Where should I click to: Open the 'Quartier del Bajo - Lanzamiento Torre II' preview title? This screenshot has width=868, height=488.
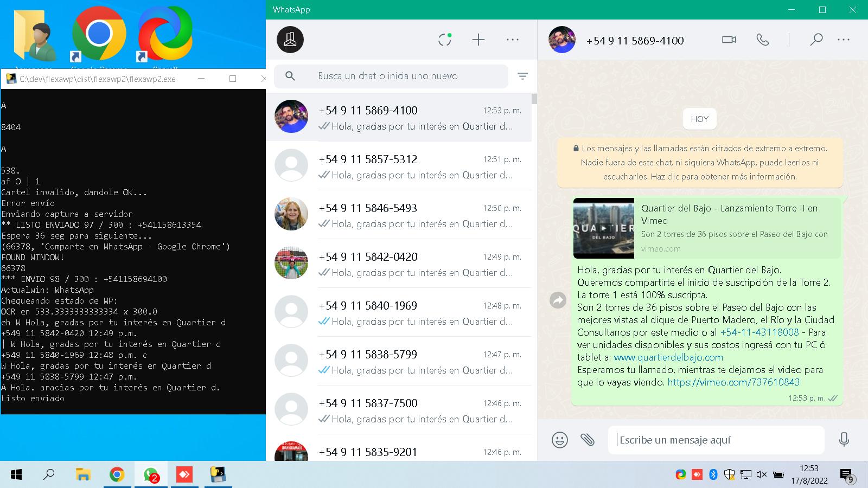(x=730, y=214)
